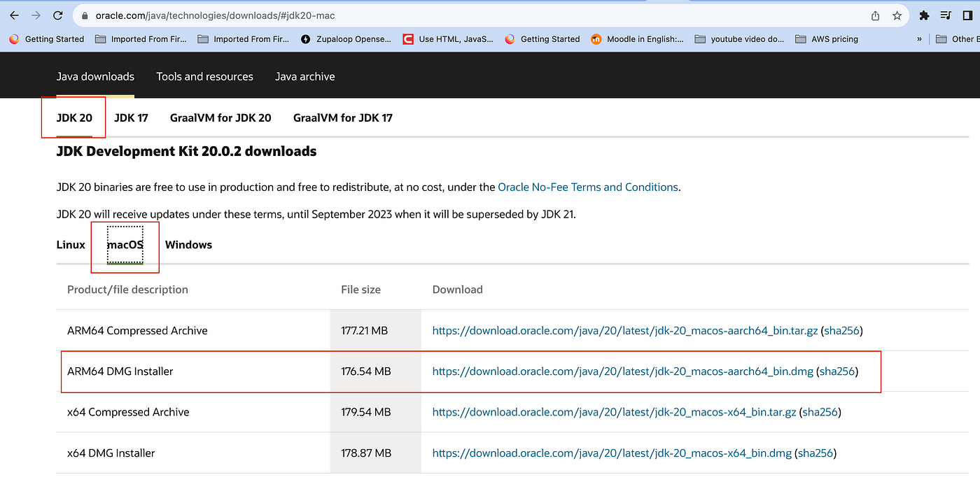The width and height of the screenshot is (980, 491).
Task: Open AWS pricing bookmark folder
Action: pyautogui.click(x=827, y=39)
